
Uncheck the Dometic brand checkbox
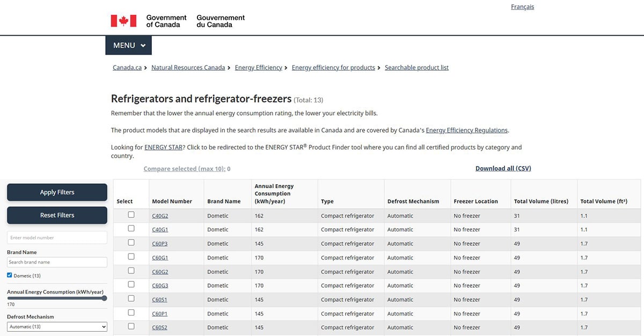click(x=10, y=275)
